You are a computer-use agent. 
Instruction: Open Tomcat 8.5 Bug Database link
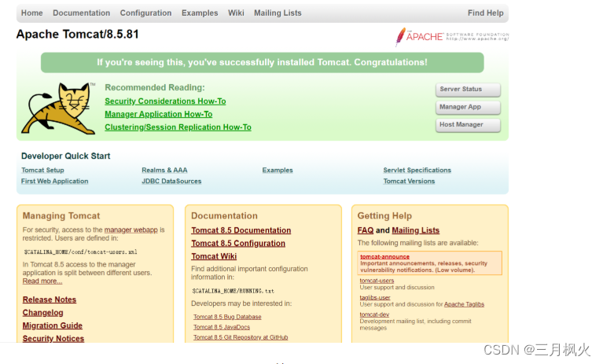click(227, 317)
